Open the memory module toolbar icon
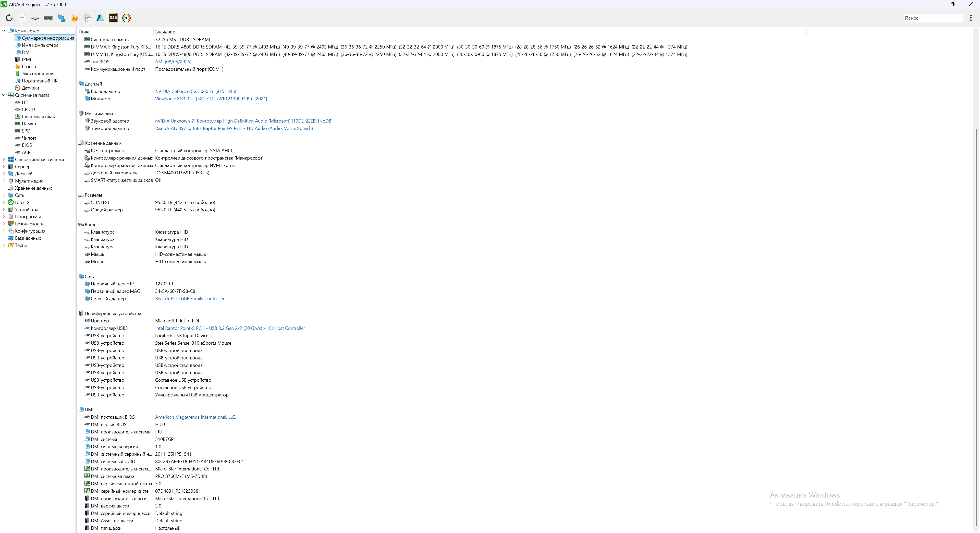The image size is (980, 533). pos(48,18)
